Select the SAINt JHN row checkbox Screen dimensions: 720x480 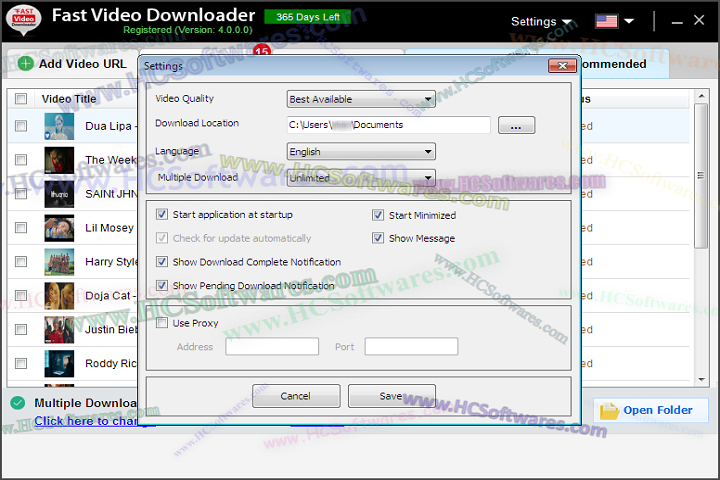(x=21, y=194)
